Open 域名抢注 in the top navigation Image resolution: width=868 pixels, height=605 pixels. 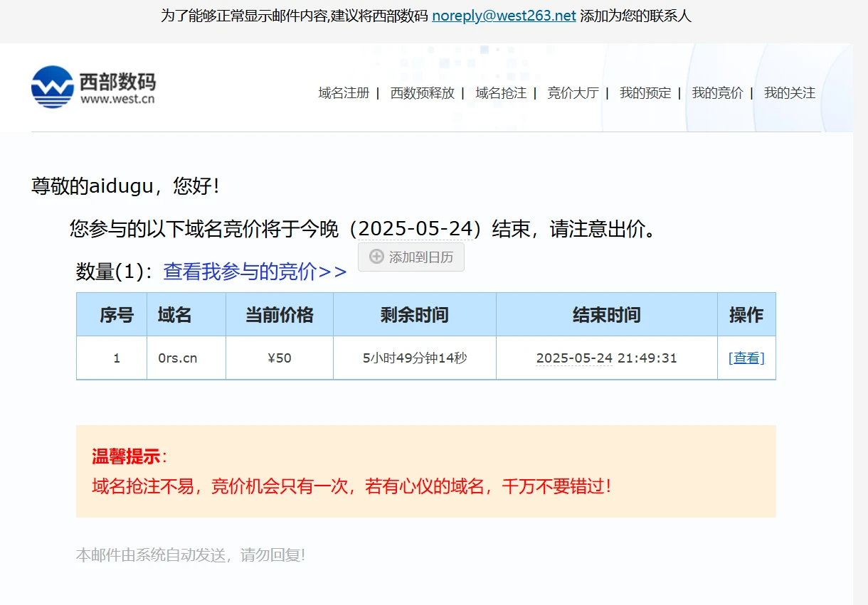501,93
